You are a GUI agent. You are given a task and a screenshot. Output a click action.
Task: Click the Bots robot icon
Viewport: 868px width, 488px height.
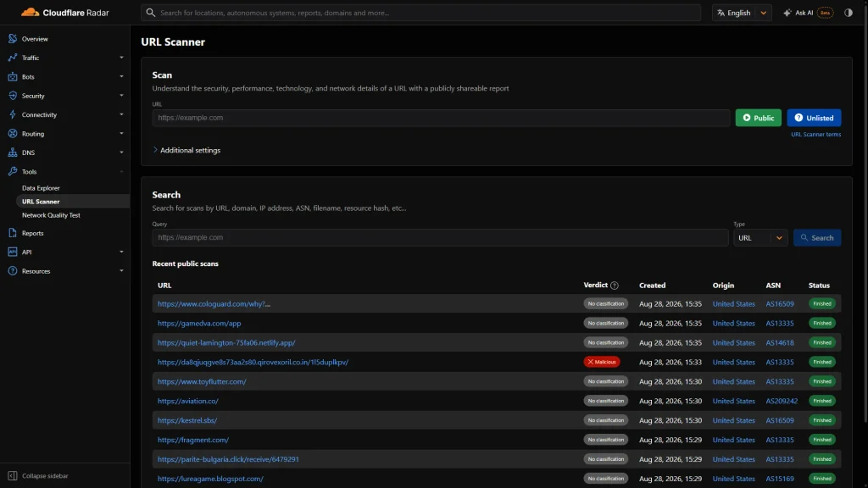pos(13,77)
